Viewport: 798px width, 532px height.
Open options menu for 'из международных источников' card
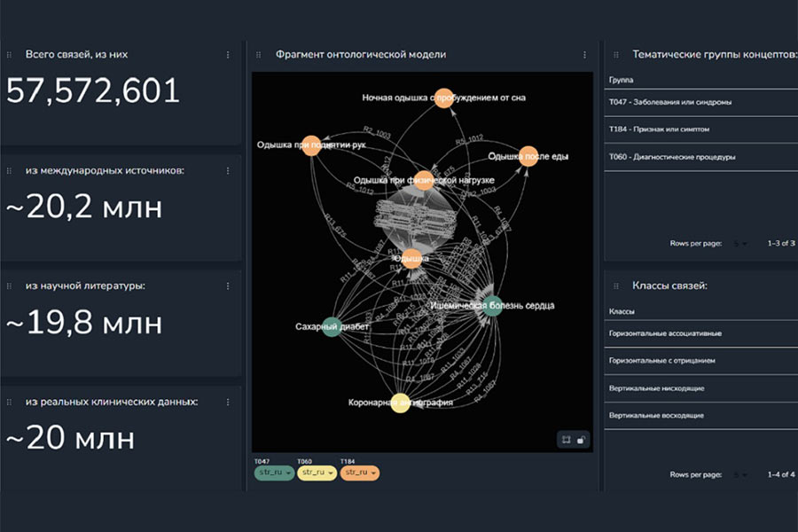[x=228, y=170]
